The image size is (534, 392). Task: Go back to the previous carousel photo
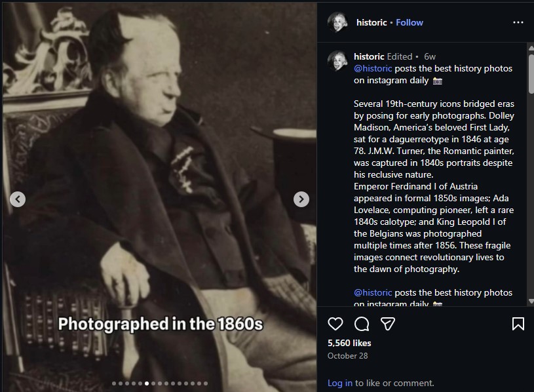18,199
